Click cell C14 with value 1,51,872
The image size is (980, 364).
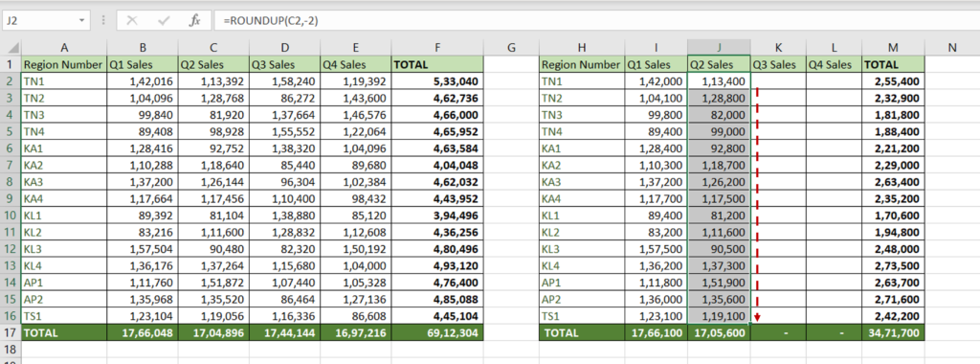click(x=213, y=283)
